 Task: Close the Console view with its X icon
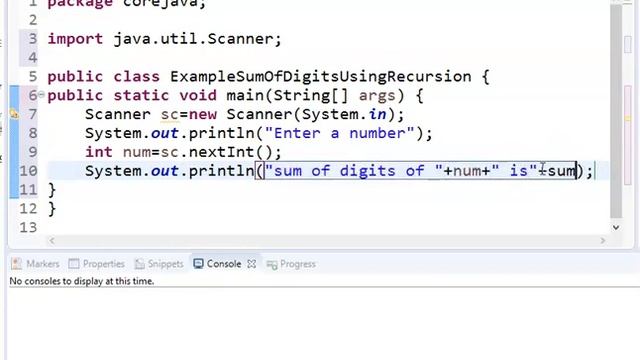point(251,264)
